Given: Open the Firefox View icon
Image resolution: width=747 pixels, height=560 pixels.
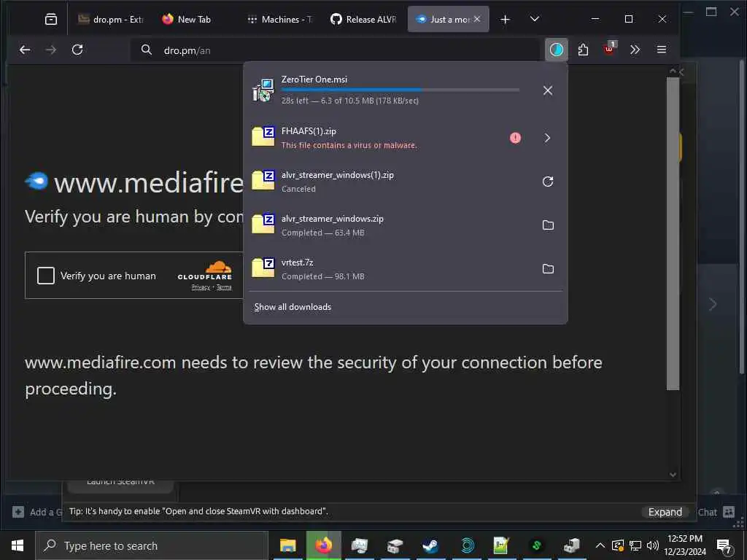Looking at the screenshot, I should (51, 19).
